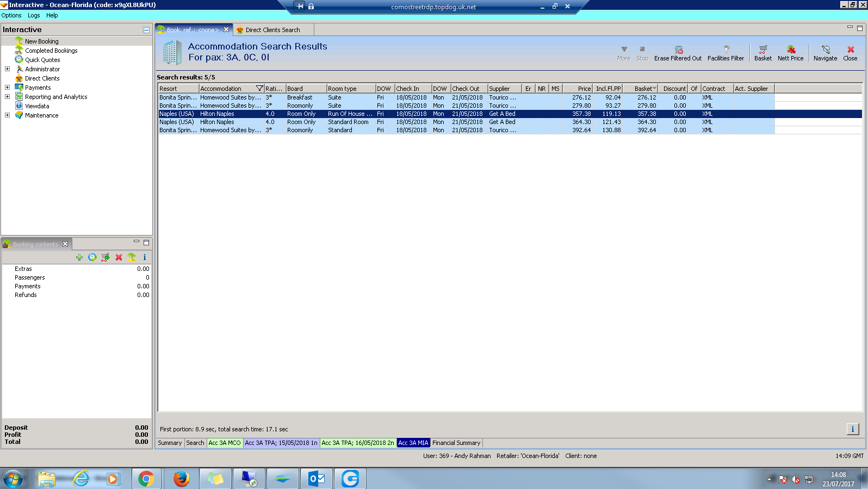Expand the Maintenance tree node

click(7, 115)
